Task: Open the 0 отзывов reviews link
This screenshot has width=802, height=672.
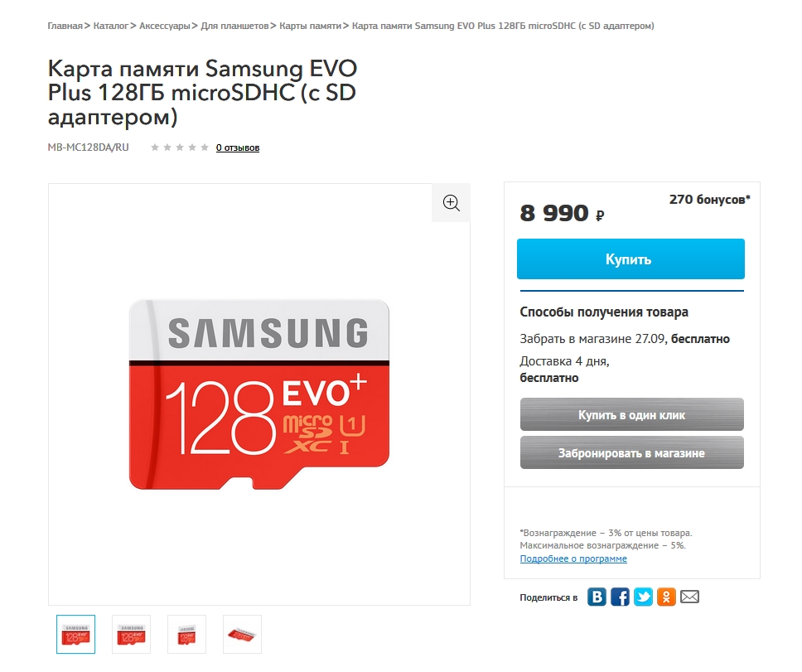Action: point(238,147)
